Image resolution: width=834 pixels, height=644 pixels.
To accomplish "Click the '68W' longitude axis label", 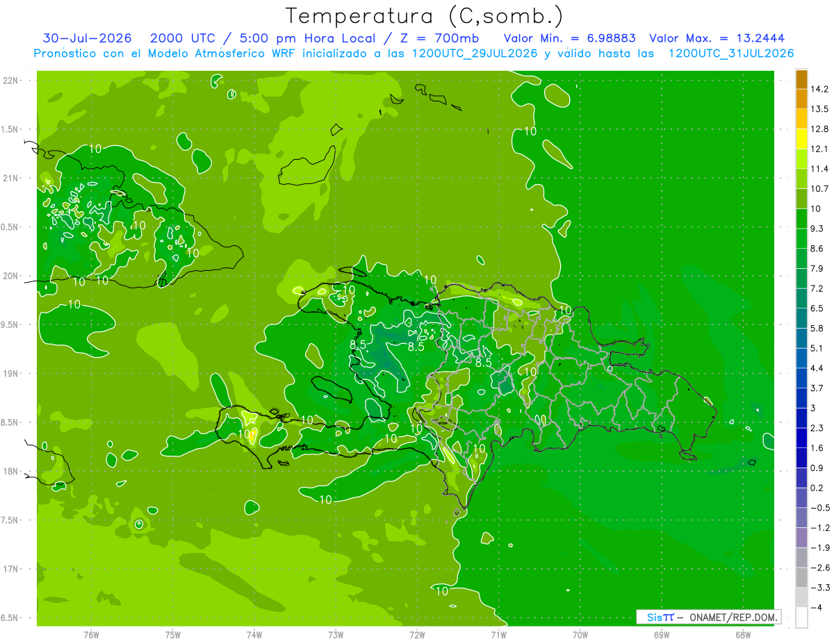I will [x=743, y=634].
